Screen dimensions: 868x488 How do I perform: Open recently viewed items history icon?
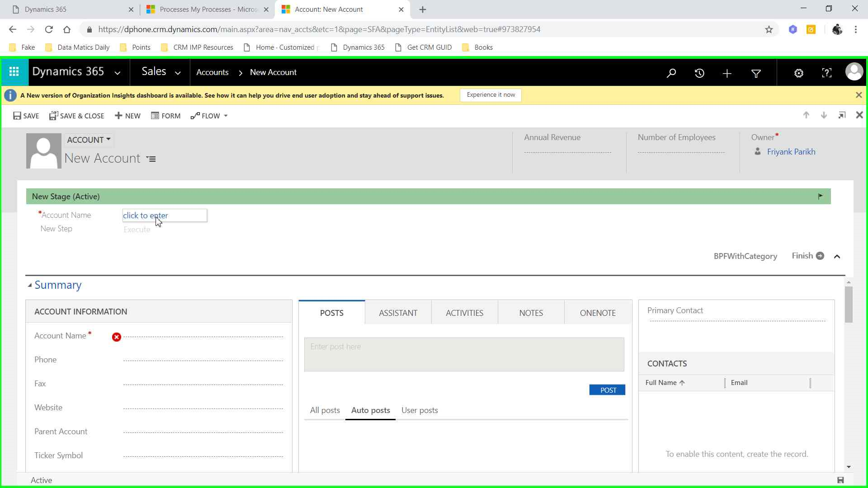[699, 73]
